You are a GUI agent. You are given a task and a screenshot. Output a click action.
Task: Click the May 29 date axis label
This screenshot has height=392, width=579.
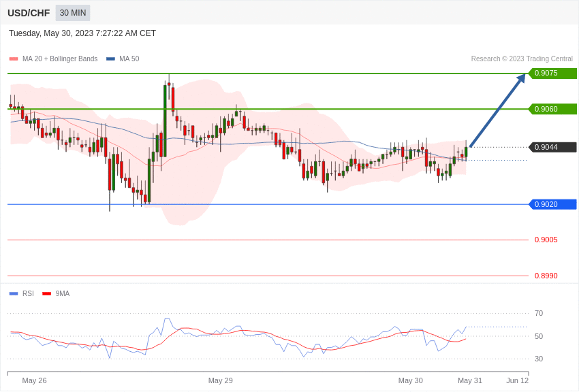pos(221,380)
